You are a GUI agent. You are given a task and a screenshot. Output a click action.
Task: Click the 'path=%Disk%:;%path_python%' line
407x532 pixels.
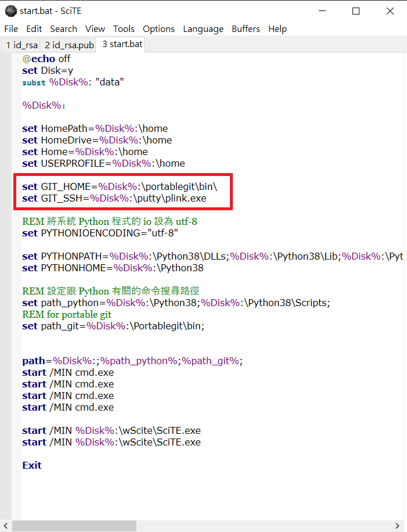(x=132, y=361)
